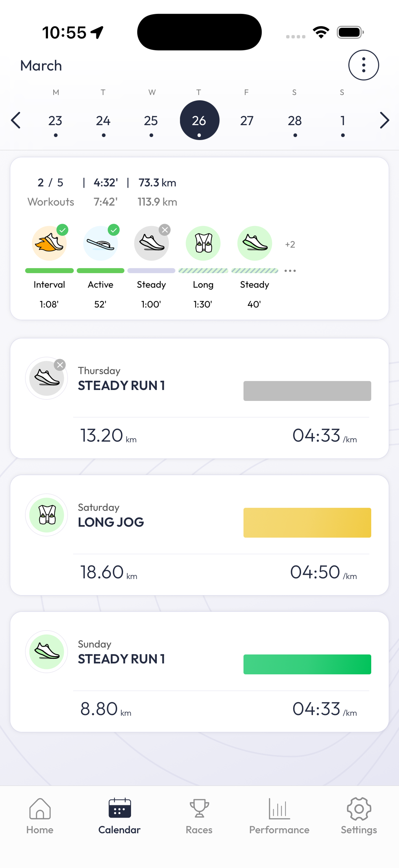Switch to the Races tab
The width and height of the screenshot is (399, 868).
(x=199, y=815)
